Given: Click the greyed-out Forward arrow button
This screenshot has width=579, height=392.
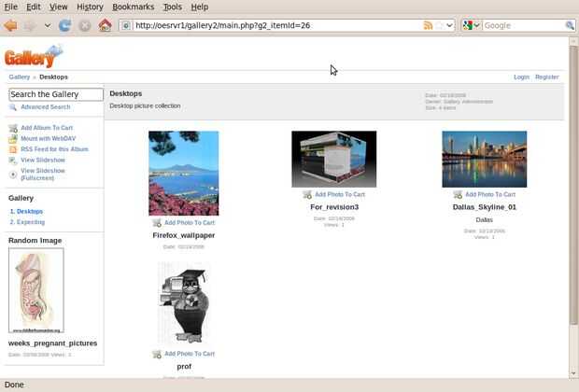Looking at the screenshot, I should tap(30, 25).
